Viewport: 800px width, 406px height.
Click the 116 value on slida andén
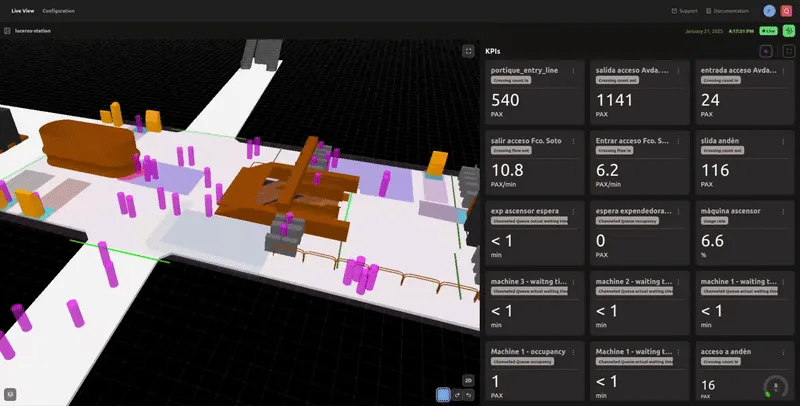(715, 170)
